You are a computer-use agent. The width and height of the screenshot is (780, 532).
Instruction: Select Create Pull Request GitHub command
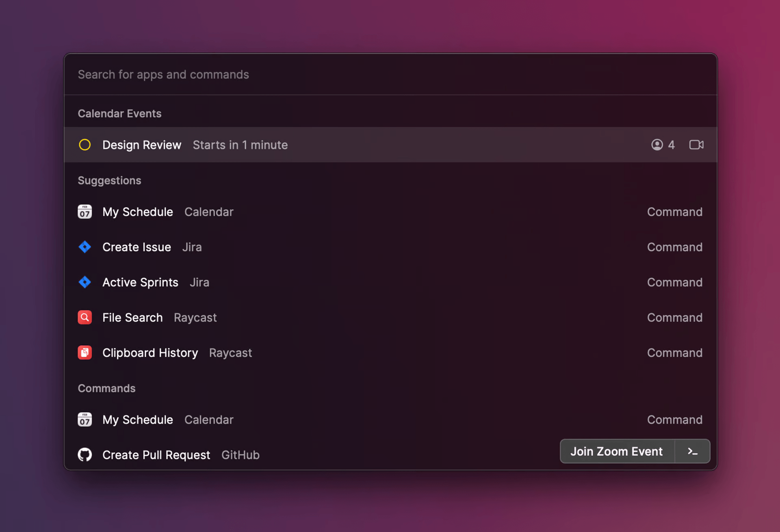click(309, 455)
